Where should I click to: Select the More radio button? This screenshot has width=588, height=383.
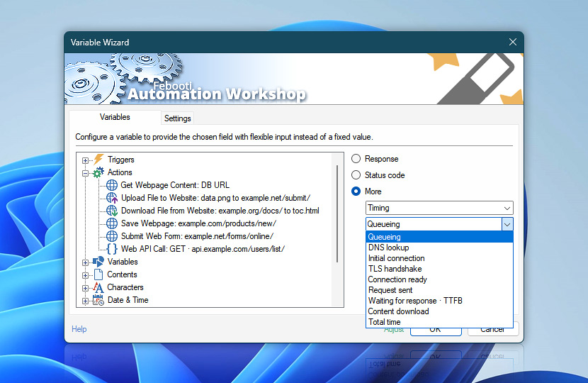tap(356, 191)
